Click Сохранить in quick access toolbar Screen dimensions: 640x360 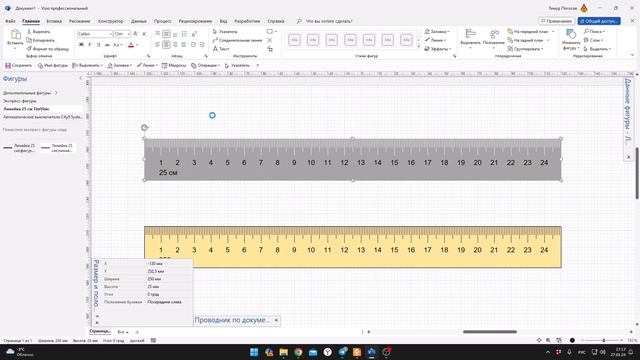click(18, 65)
